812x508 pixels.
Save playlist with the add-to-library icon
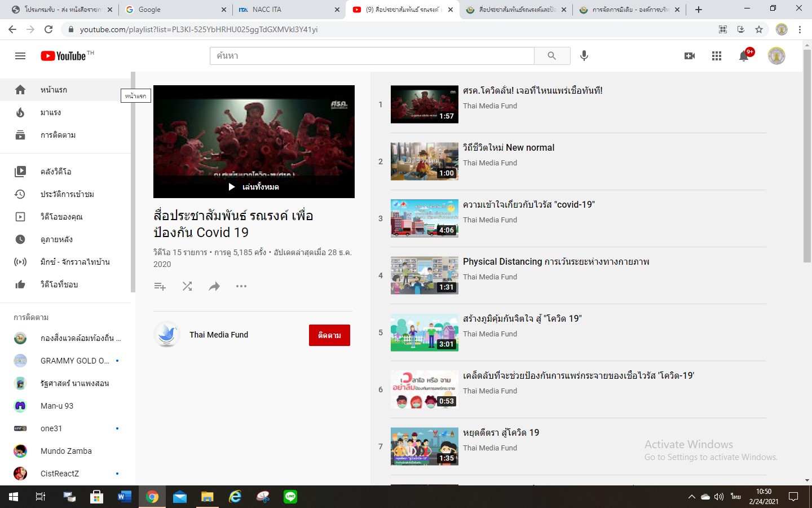click(x=160, y=286)
